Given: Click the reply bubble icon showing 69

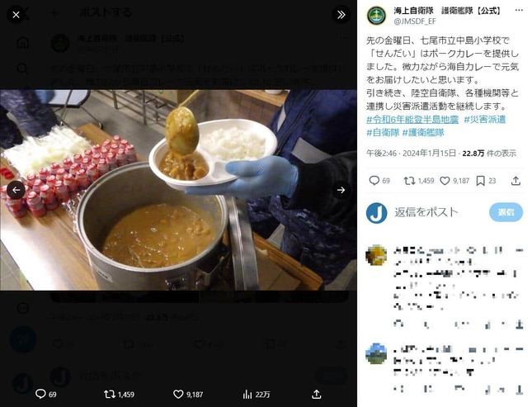Looking at the screenshot, I should coord(374,181).
